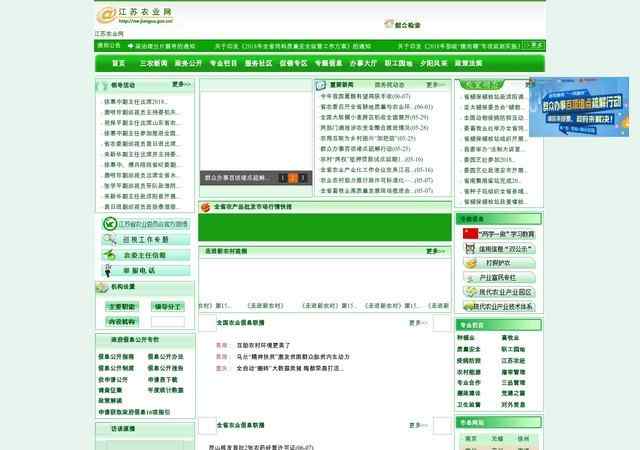Open the 申请表下载 link
640x450 pixels.
[x=162, y=380]
